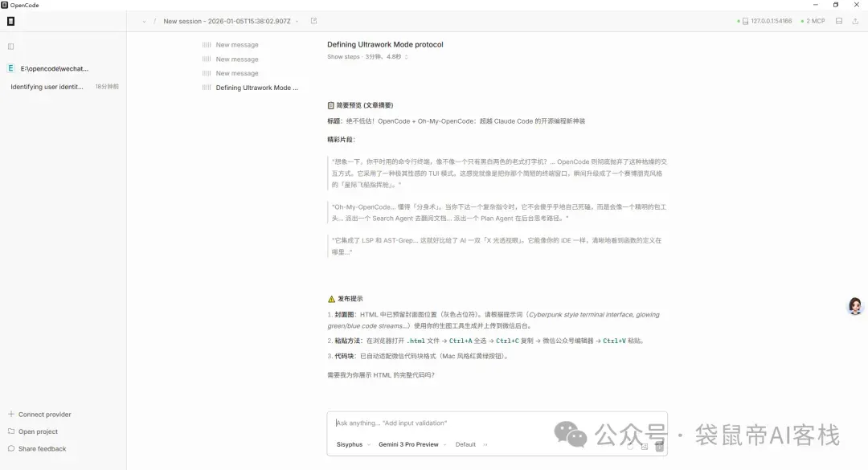Minimize the OpenCode window
This screenshot has width=868, height=470.
click(x=816, y=5)
